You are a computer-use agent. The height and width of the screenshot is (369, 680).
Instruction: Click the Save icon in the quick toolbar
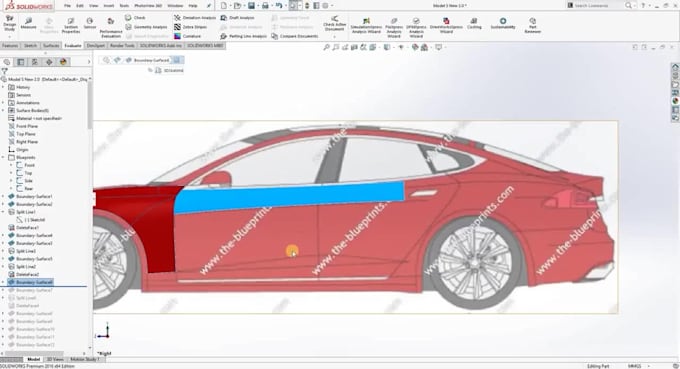[251, 6]
